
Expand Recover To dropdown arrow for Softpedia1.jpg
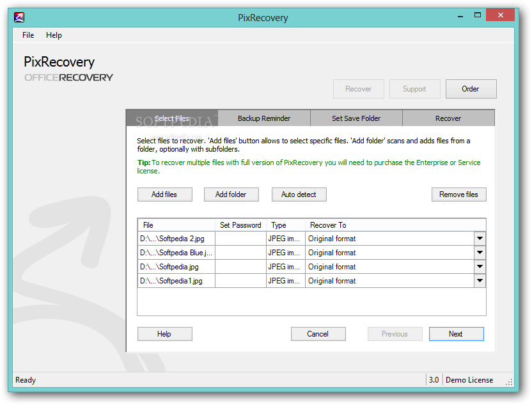coord(480,281)
